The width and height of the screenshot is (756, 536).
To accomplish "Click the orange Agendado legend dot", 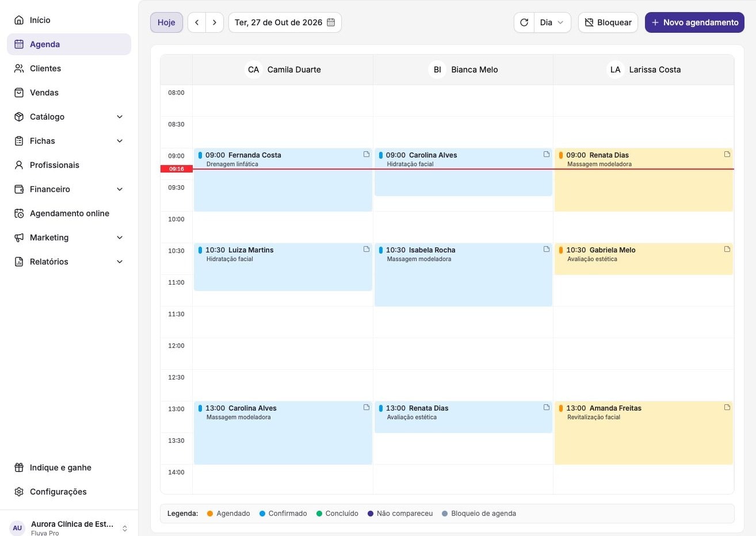I will pos(210,514).
